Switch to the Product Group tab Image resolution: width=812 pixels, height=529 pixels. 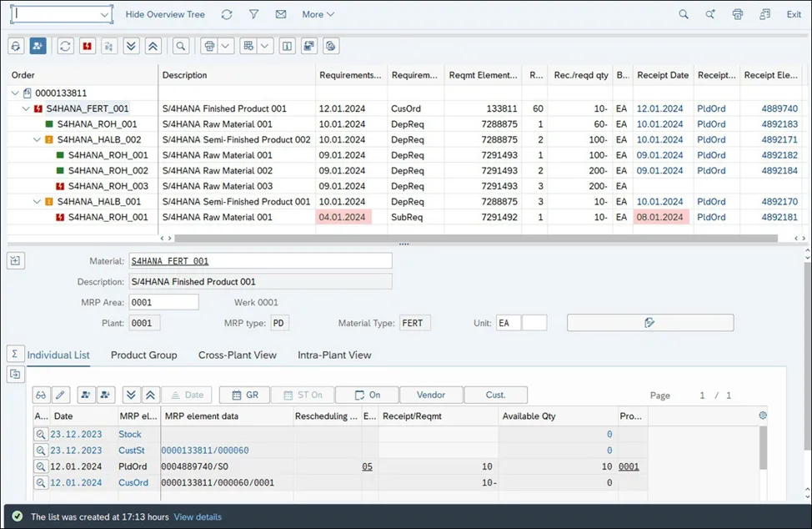[x=143, y=355]
